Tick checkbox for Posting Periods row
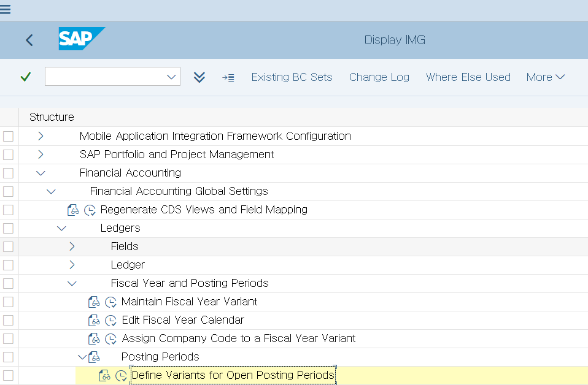 8,357
